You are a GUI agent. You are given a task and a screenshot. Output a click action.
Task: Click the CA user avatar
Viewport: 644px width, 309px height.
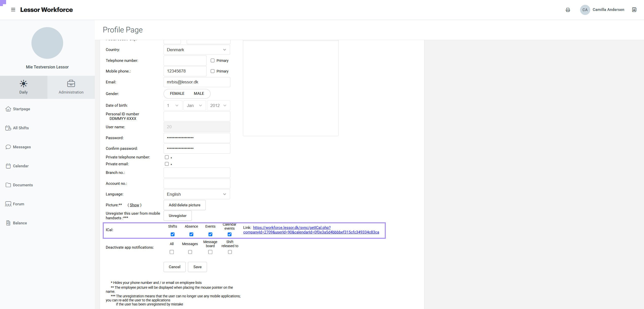pyautogui.click(x=585, y=10)
